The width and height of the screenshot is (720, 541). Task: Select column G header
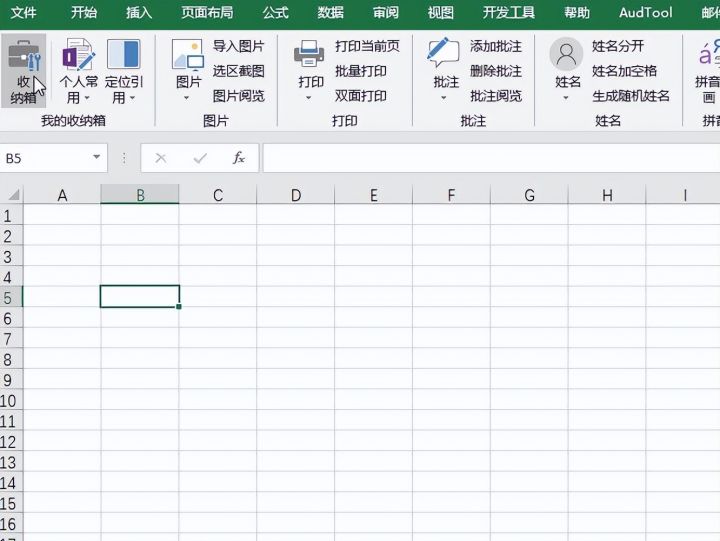tap(529, 195)
